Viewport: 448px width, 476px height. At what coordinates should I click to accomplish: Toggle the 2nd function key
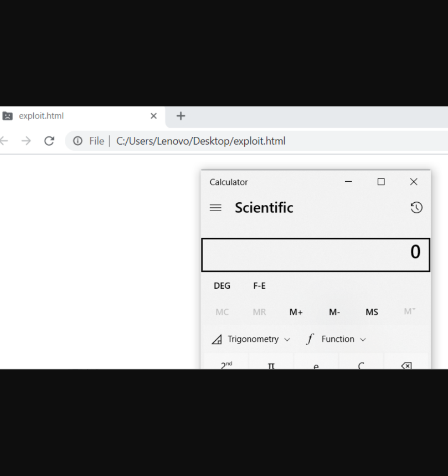226,365
